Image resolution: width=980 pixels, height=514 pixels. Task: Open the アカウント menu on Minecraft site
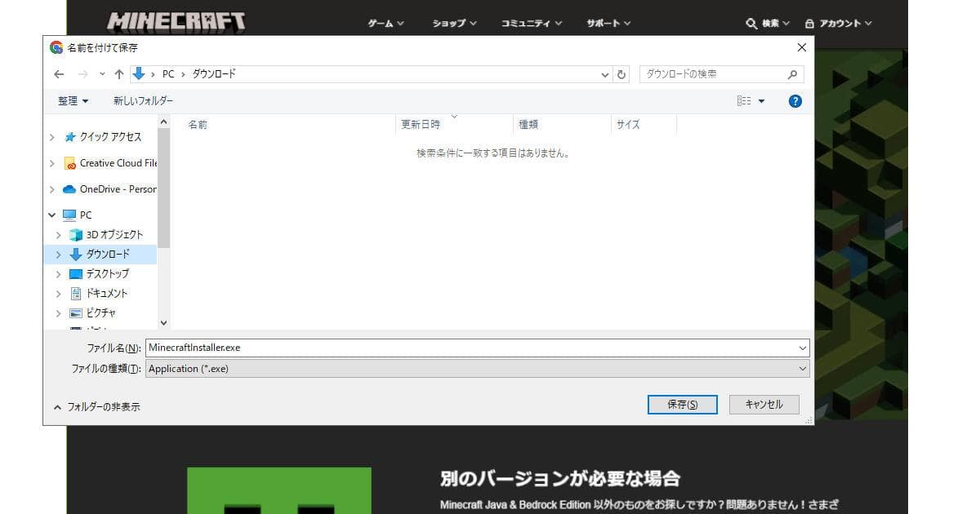(x=838, y=24)
